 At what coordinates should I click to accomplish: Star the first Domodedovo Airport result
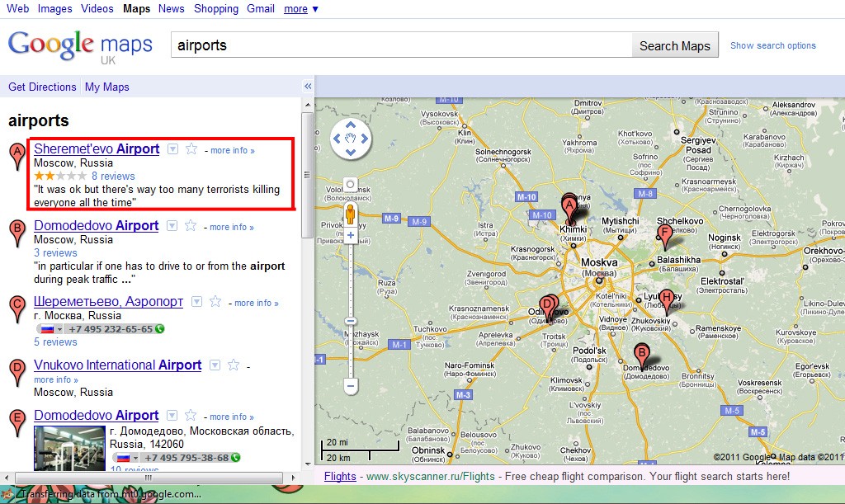point(191,226)
